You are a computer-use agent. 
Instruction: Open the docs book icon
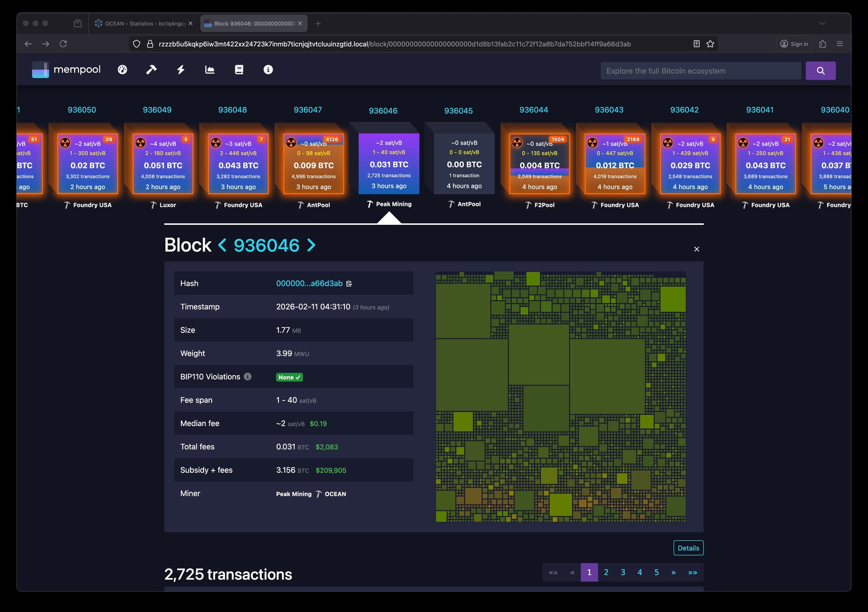pyautogui.click(x=239, y=70)
